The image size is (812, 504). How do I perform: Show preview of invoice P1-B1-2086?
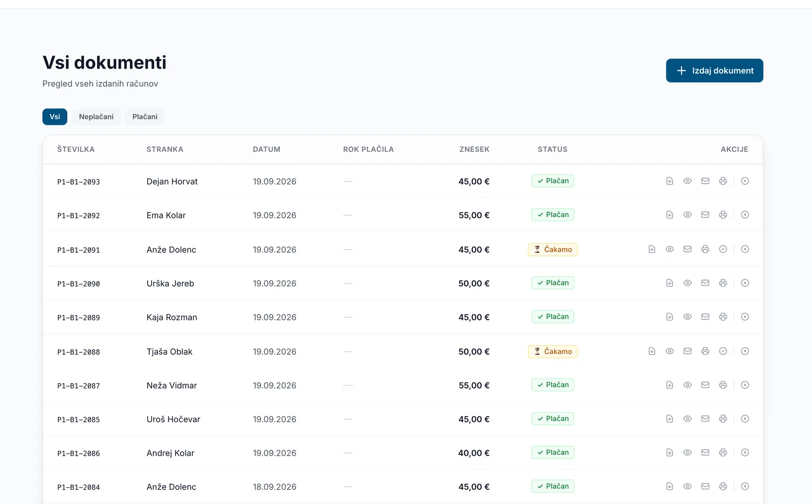tap(687, 452)
